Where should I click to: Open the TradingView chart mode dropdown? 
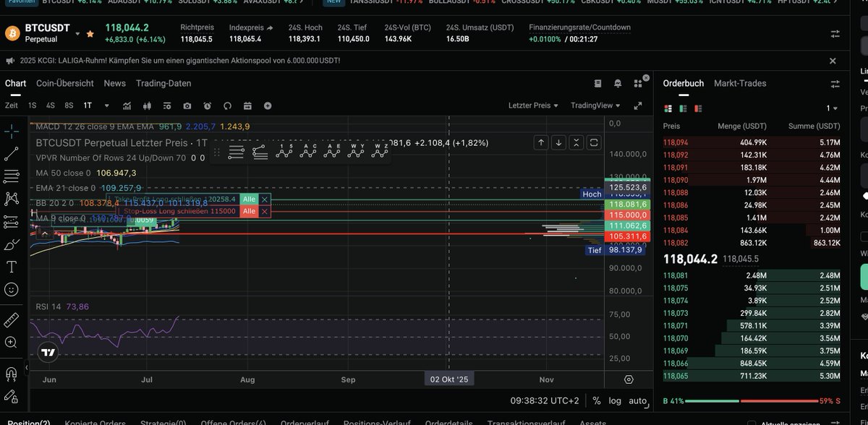595,106
